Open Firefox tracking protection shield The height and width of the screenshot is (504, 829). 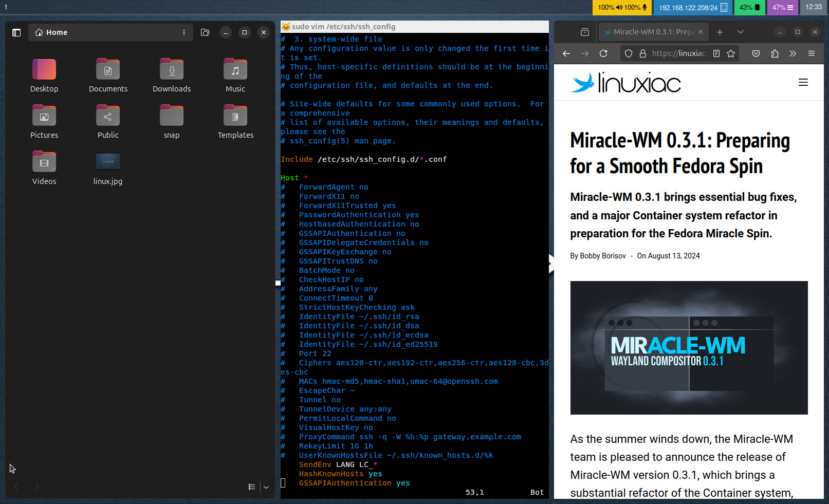coord(629,53)
